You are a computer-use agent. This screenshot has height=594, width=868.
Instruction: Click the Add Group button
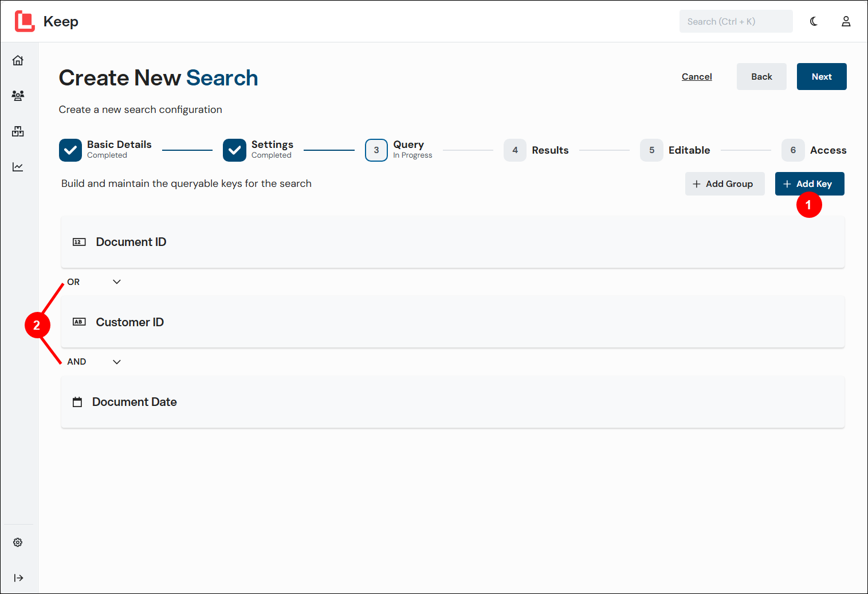pyautogui.click(x=725, y=184)
